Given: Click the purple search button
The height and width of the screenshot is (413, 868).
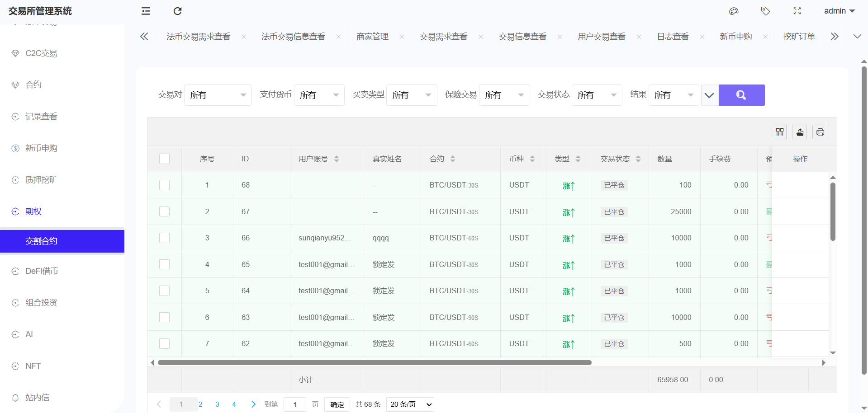Looking at the screenshot, I should click(x=741, y=95).
